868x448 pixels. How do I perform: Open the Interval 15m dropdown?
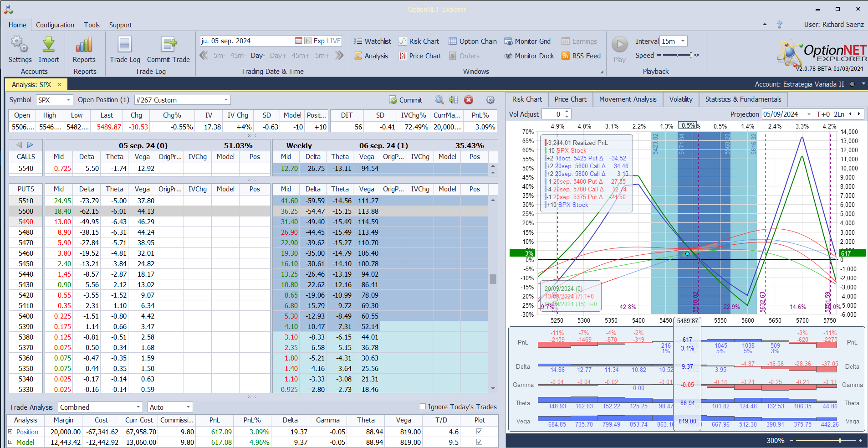tap(683, 41)
